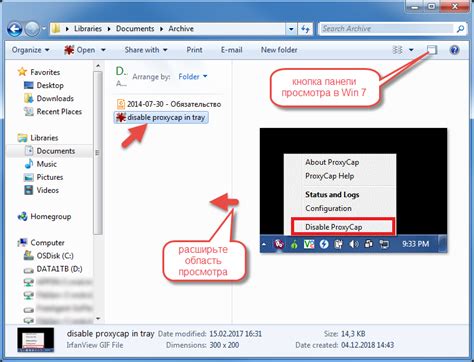This screenshot has height=362, width=474.
Task: Expand the Share with menu
Action: tap(146, 50)
